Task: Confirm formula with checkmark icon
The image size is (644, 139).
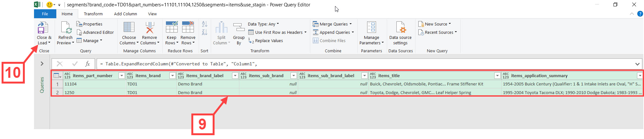Action: pyautogui.click(x=75, y=64)
